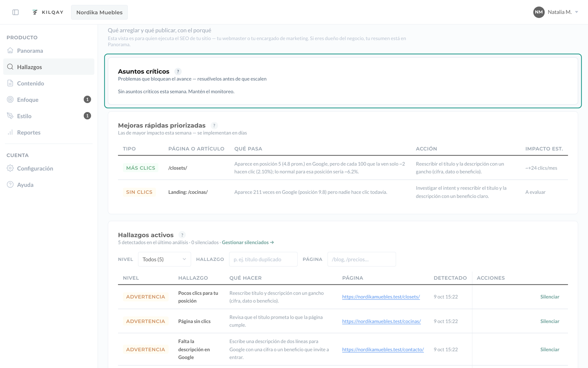Click the Contenido document icon
The image size is (588, 368).
pyautogui.click(x=10, y=83)
